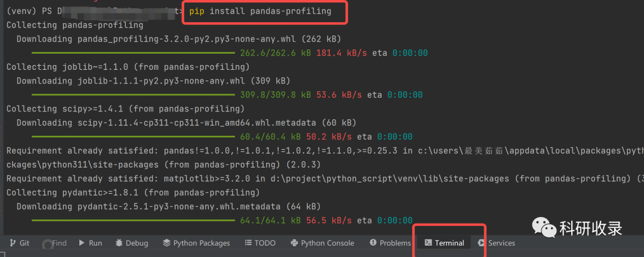
Task: Open the Python Packages tab
Action: point(196,243)
